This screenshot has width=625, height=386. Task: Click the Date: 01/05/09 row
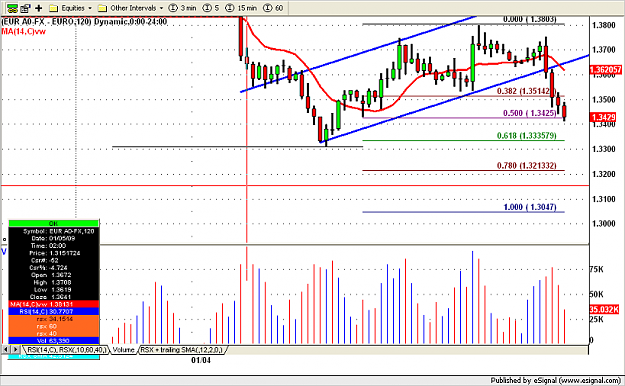[53, 238]
